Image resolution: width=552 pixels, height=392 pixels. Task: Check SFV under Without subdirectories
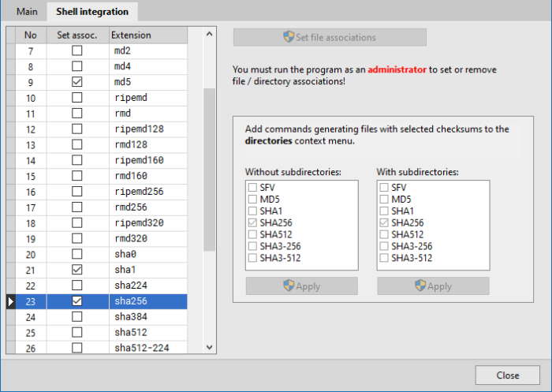point(252,187)
